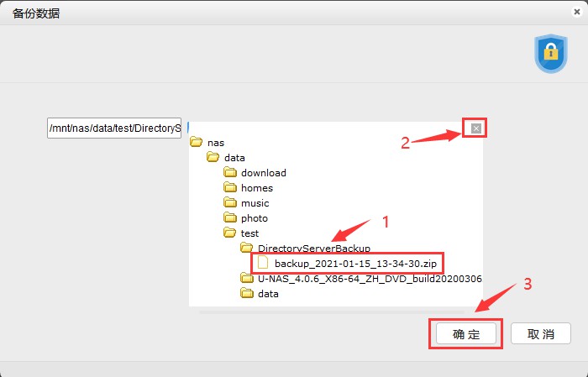Click the file icon beside the backup zip
The height and width of the screenshot is (377, 588).
264,264
